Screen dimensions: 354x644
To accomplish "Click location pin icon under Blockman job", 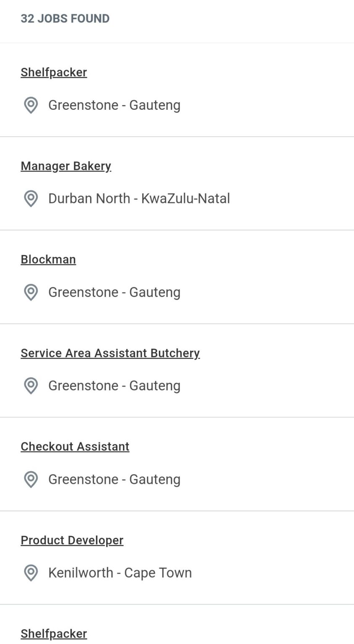I will pos(31,292).
